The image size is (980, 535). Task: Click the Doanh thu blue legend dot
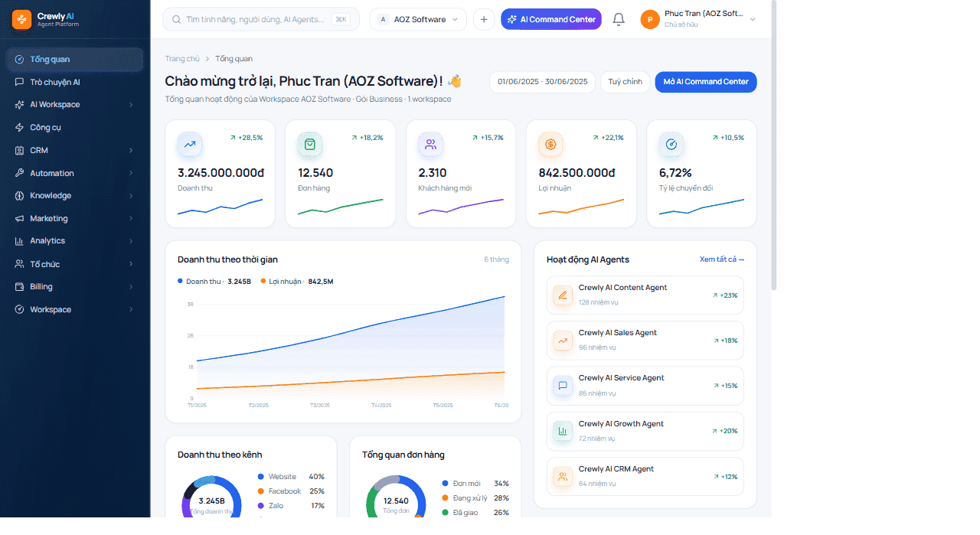[x=180, y=282]
